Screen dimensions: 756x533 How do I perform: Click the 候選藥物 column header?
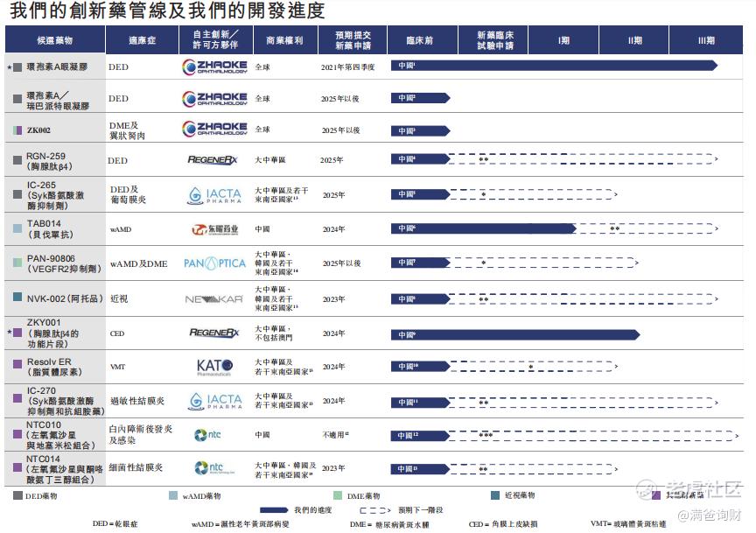pyautogui.click(x=55, y=40)
